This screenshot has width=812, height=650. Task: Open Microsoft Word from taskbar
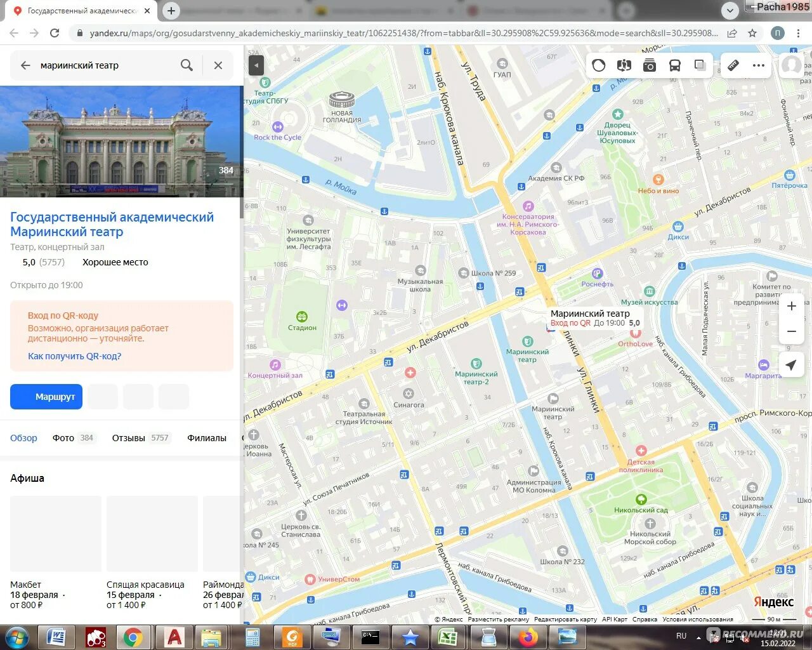(x=56, y=637)
